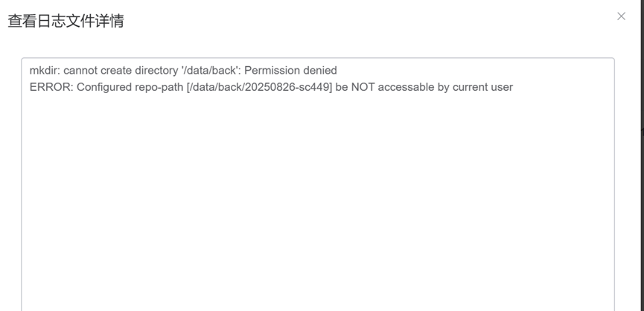Click the word 'user' ending the error line
This screenshot has height=311, width=644.
tap(501, 87)
